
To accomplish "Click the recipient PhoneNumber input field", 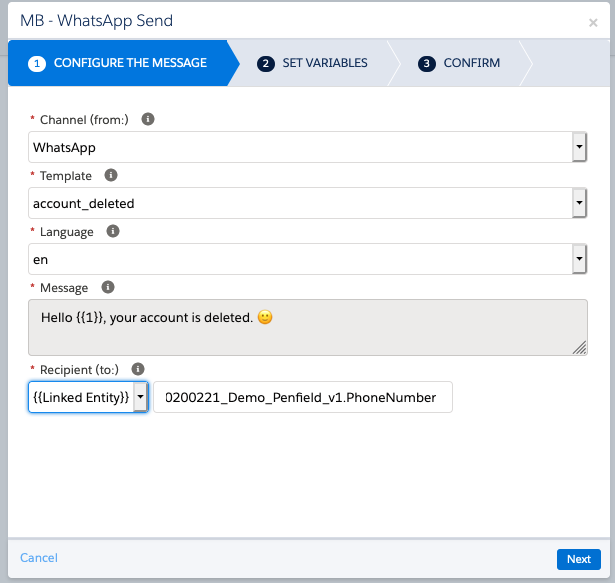I will coord(302,397).
